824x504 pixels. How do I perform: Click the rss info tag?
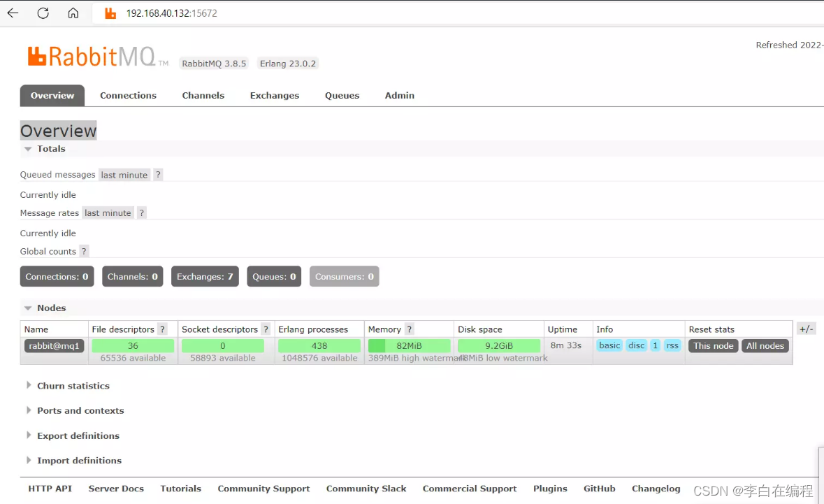click(672, 345)
